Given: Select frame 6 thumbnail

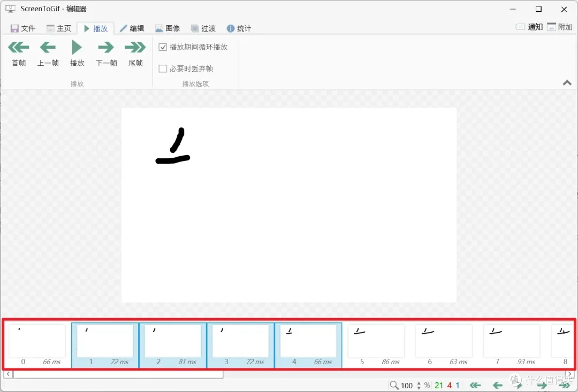Looking at the screenshot, I should 444,345.
